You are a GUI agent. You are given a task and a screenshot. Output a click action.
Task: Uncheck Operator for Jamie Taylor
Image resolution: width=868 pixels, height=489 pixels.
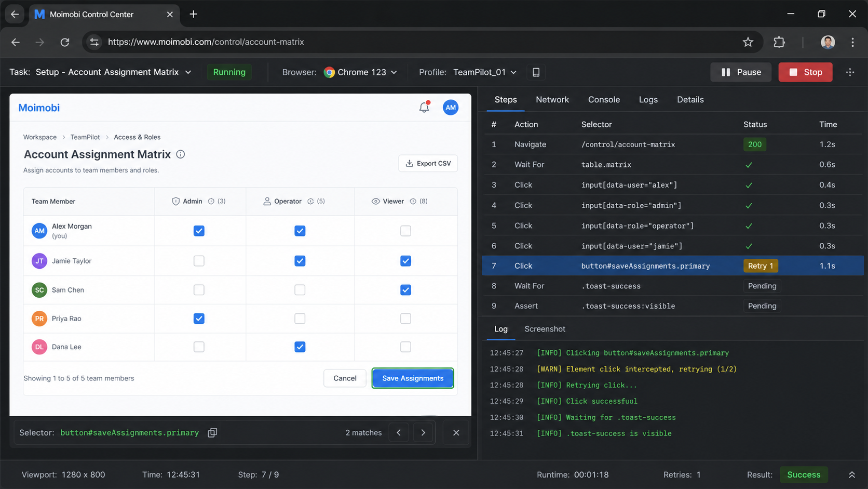point(300,261)
